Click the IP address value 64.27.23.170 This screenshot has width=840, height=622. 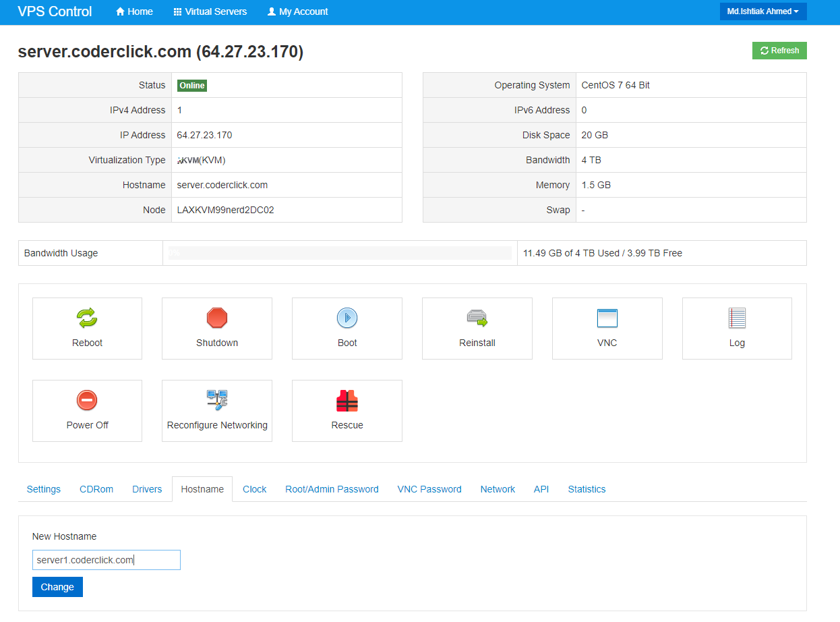(204, 135)
